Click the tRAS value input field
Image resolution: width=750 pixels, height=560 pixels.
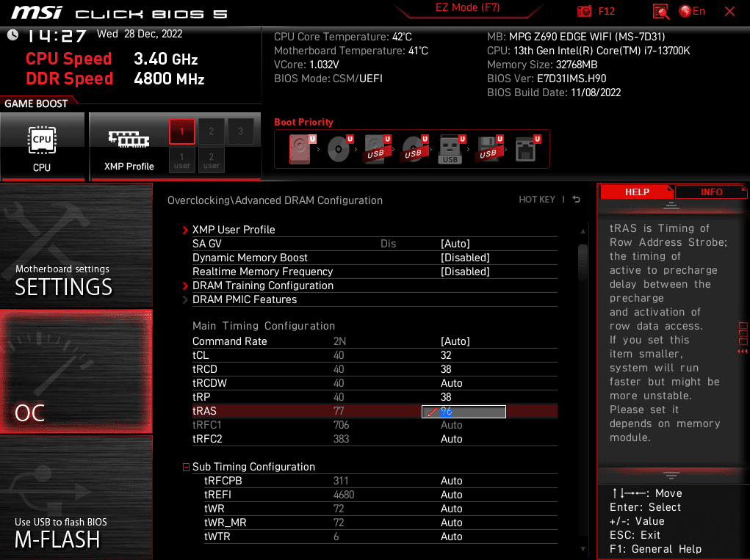[464, 412]
